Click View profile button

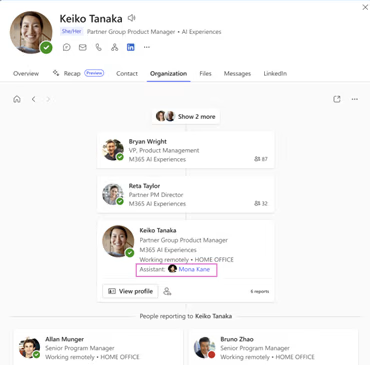coord(130,291)
